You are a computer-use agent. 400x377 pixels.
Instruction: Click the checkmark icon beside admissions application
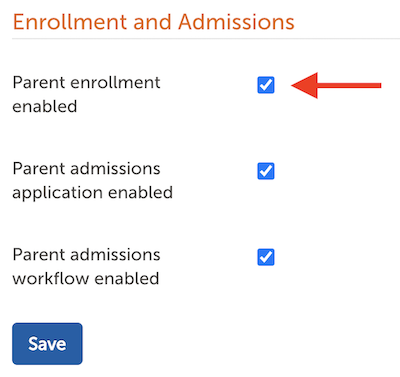[x=266, y=171]
